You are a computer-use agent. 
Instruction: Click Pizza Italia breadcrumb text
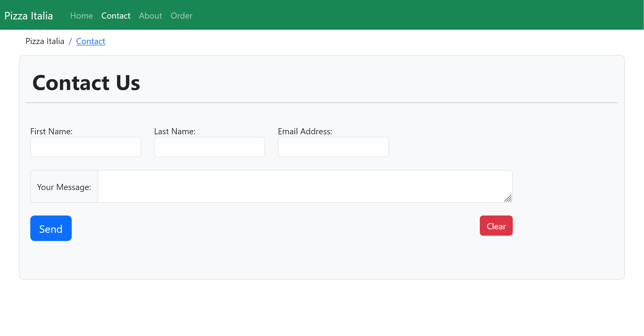point(45,41)
